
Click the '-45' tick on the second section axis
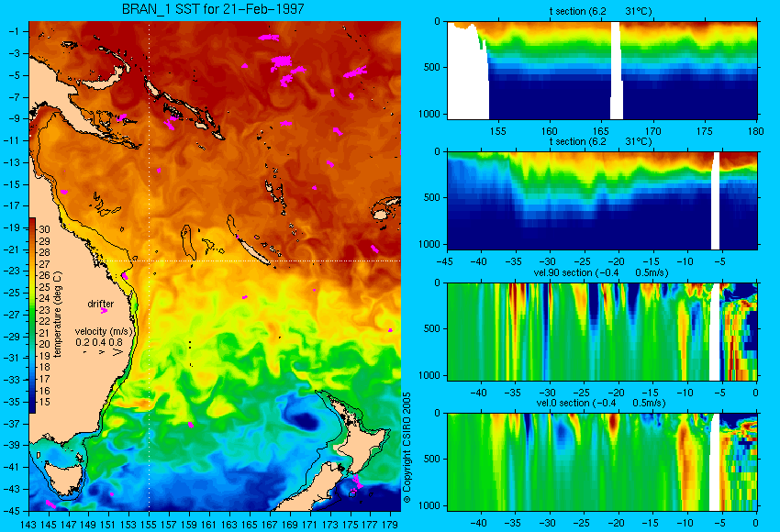[x=445, y=261]
